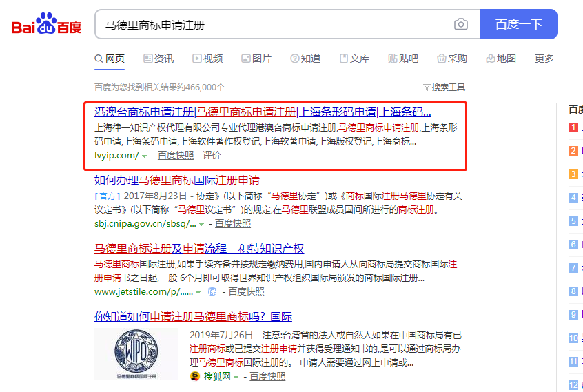
Task: Click the 保 verification badge on jetstile result
Action: 212,292
